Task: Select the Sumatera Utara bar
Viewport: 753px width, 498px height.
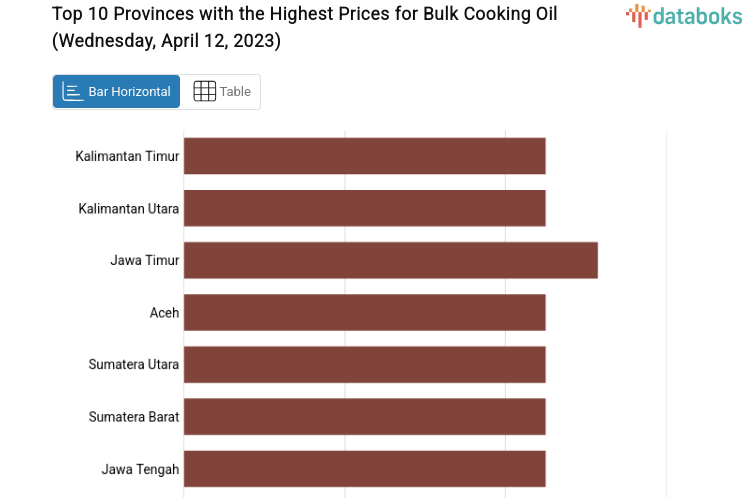Action: 364,364
